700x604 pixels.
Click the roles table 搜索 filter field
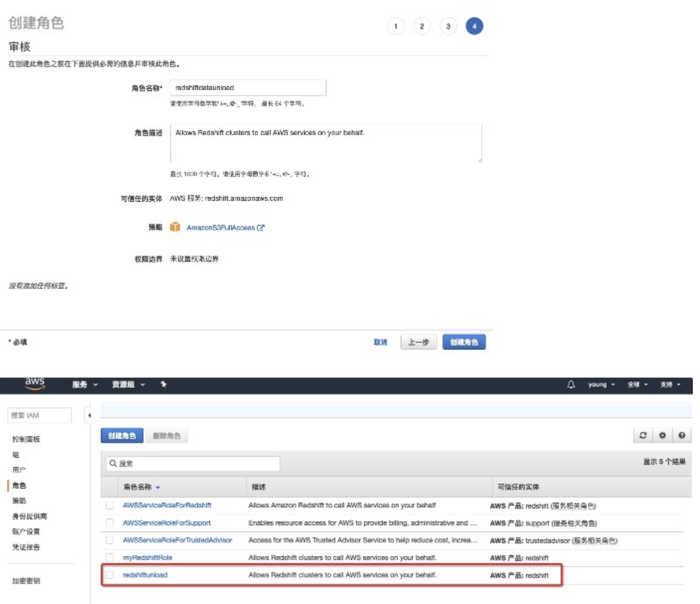193,464
